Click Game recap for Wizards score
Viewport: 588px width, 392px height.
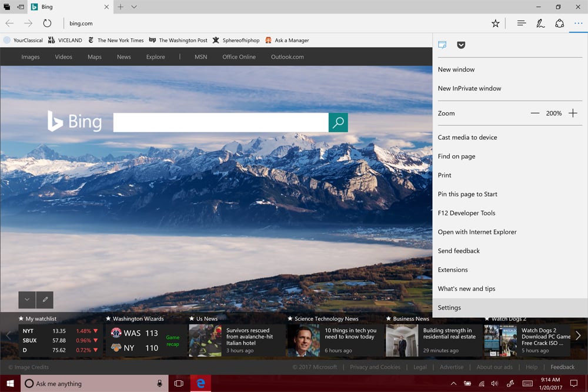tap(172, 341)
